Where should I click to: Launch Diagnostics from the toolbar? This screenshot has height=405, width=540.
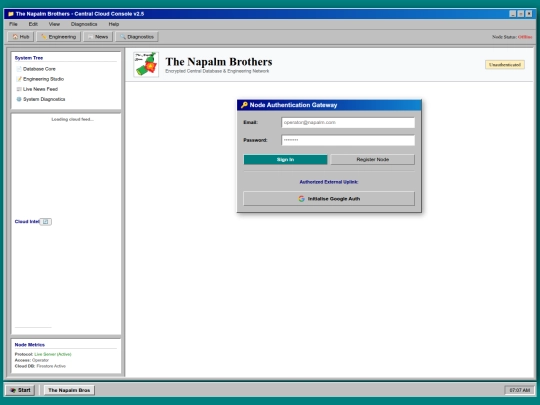(x=137, y=37)
